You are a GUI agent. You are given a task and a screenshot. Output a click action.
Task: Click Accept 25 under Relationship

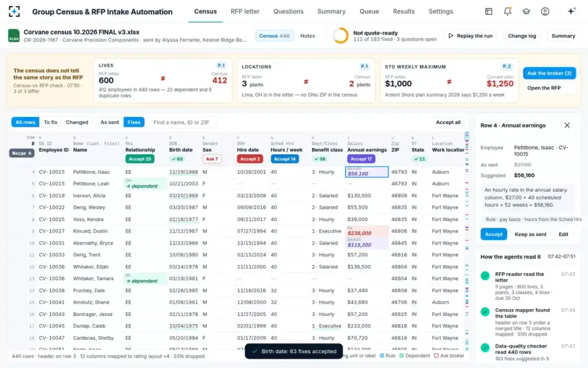139,159
